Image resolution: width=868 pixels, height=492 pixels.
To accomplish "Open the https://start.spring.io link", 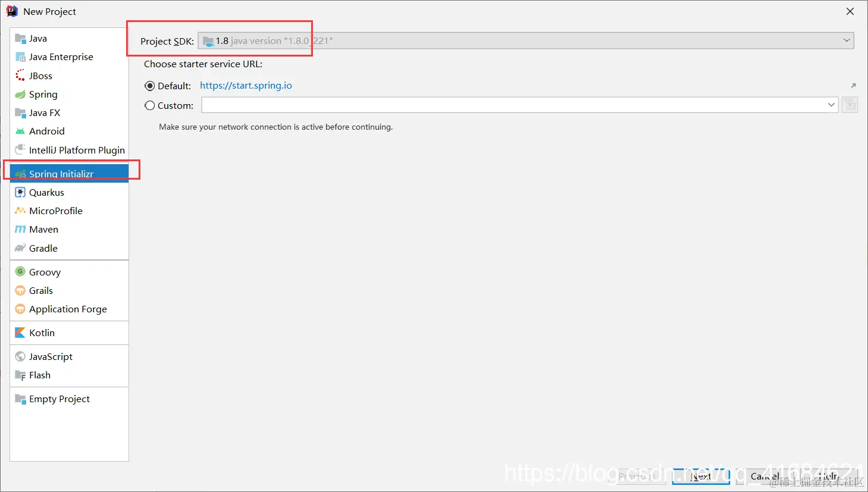I will coord(246,86).
